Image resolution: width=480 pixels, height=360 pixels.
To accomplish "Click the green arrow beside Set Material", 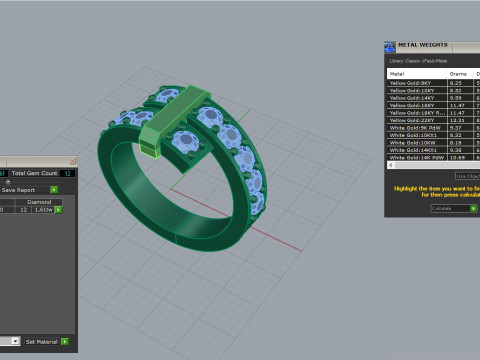I will pos(65,341).
